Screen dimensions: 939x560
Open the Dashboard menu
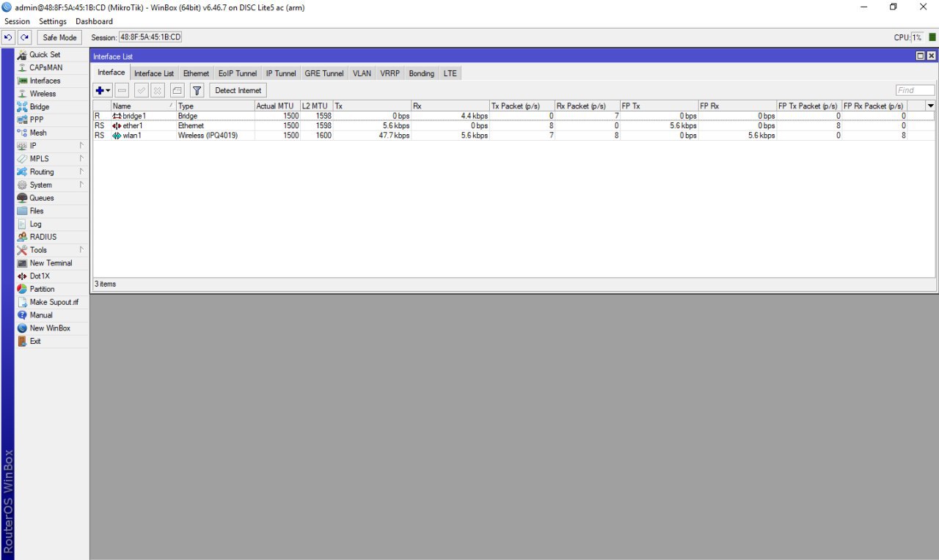point(94,21)
